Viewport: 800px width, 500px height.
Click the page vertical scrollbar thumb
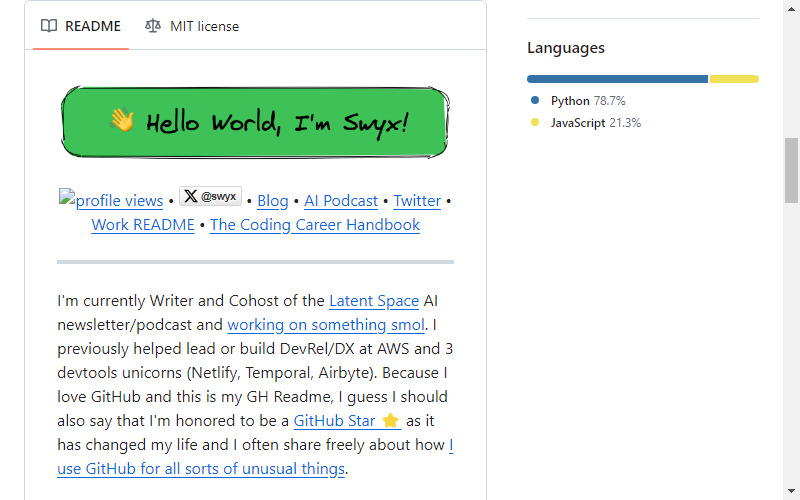[791, 170]
